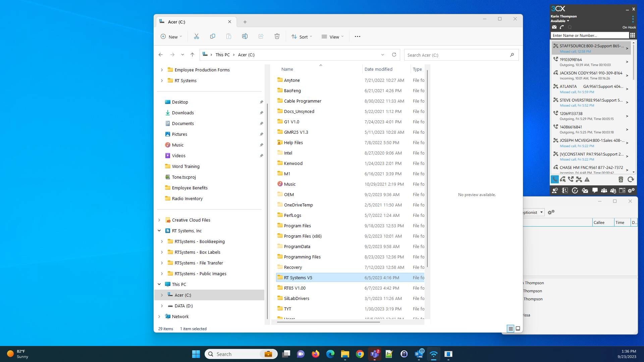Open the 3CX switchboard layout icon
Image resolution: width=644 pixels, height=362 pixels.
coord(622,190)
